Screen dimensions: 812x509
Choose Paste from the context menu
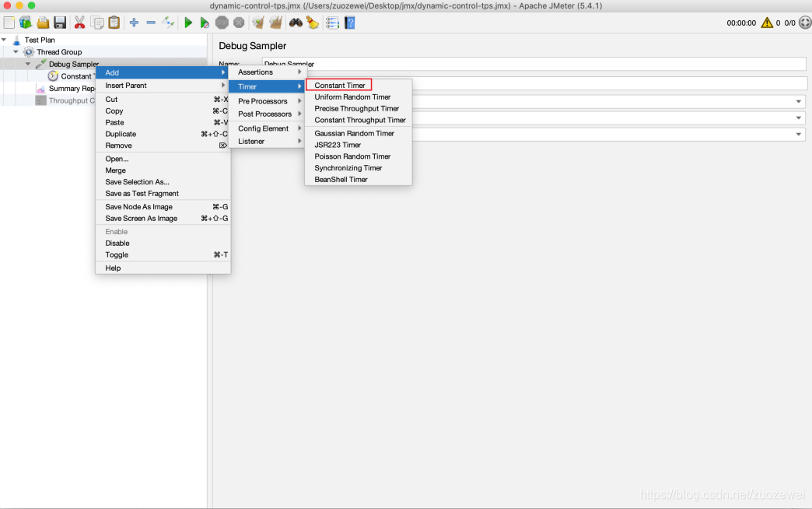pyautogui.click(x=163, y=122)
